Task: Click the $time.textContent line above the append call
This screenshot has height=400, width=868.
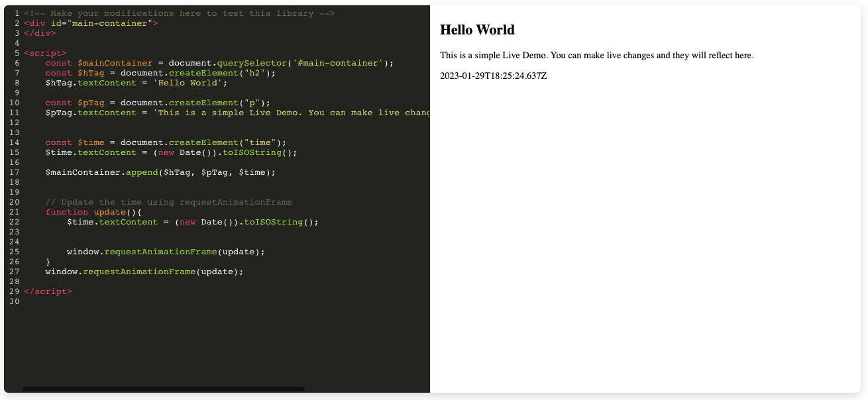Action: 171,152
